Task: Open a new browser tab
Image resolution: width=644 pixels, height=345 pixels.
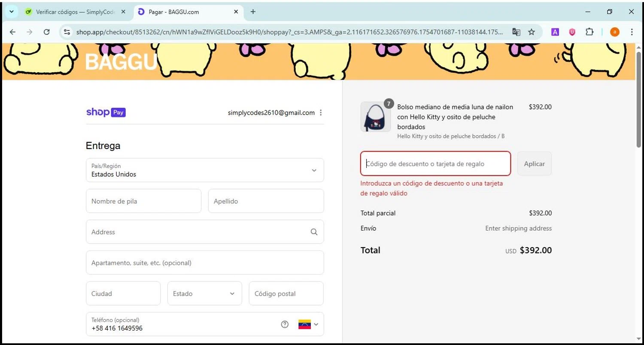Action: (x=253, y=12)
